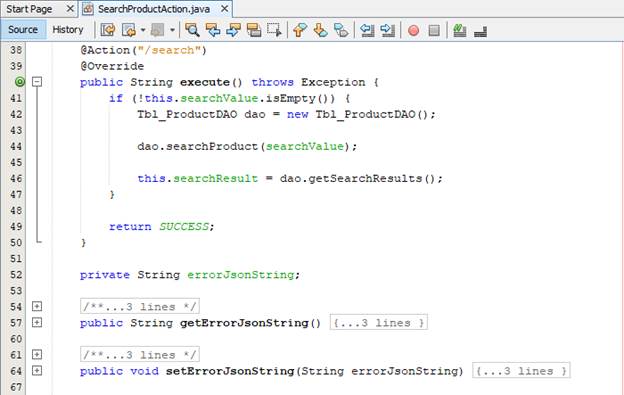Switch to the Start Page tab
The height and width of the screenshot is (395, 624).
point(29,9)
